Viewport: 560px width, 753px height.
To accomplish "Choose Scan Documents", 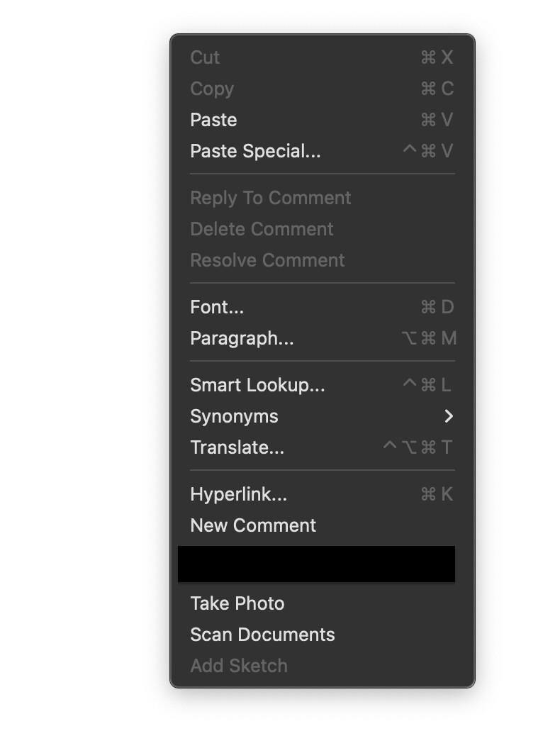I will point(323,635).
